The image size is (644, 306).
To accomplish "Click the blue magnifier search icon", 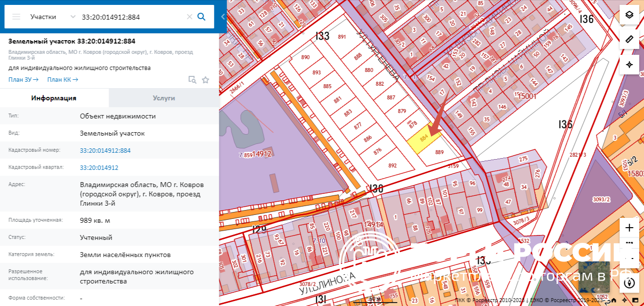I will [201, 17].
